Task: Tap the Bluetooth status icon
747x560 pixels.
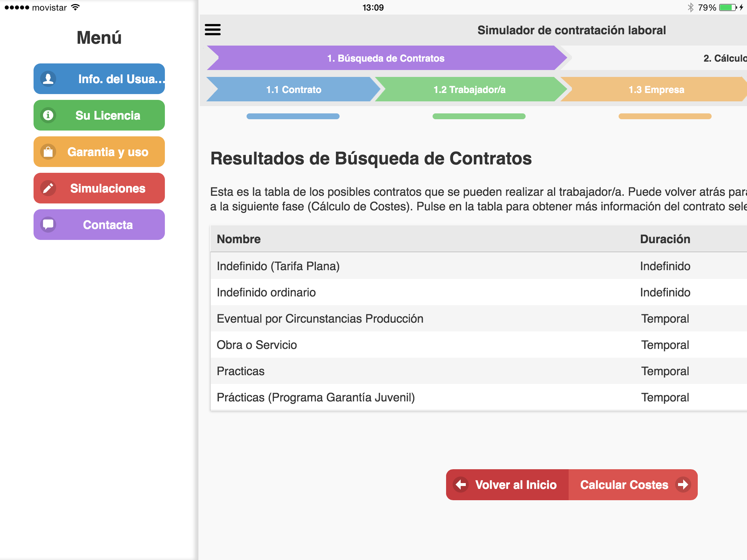Action: (x=690, y=7)
